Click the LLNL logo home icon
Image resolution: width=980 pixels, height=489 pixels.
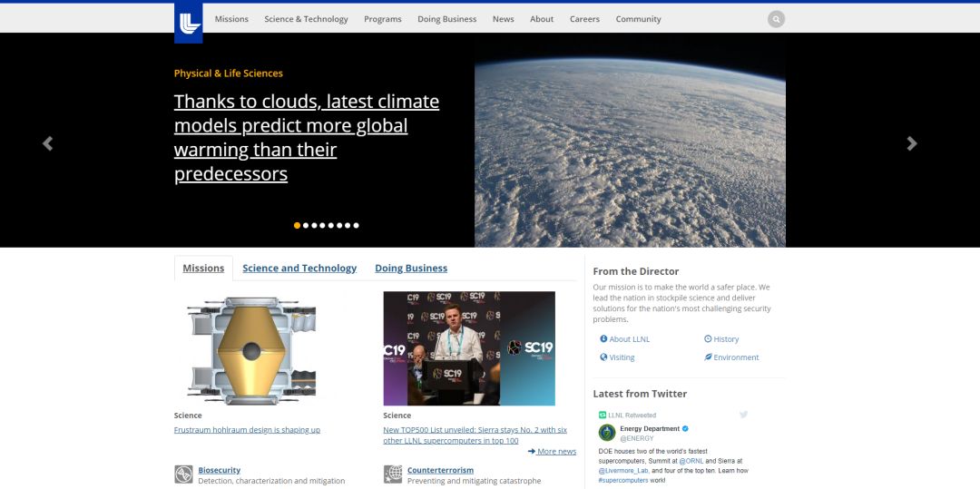188,23
